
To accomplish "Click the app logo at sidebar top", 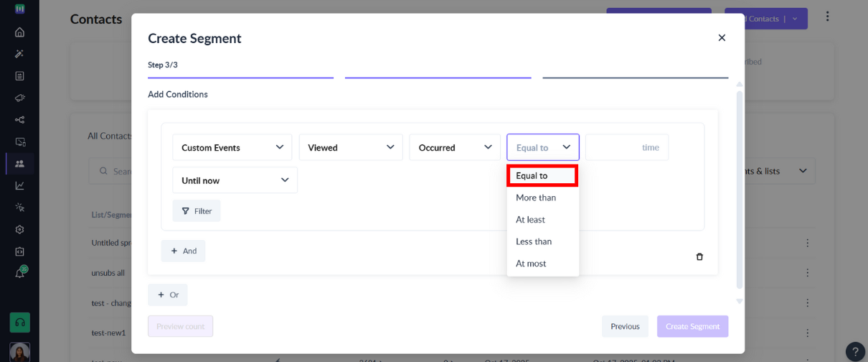I will point(19,9).
